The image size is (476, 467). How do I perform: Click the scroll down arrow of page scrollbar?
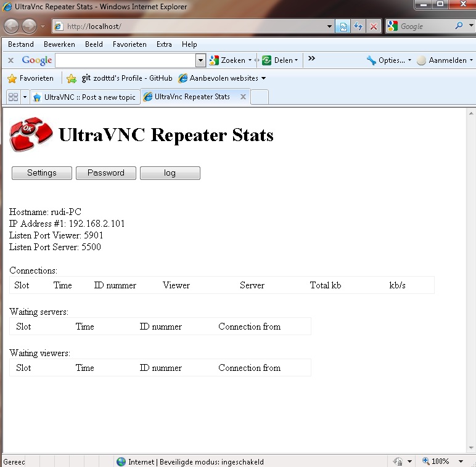click(x=471, y=447)
